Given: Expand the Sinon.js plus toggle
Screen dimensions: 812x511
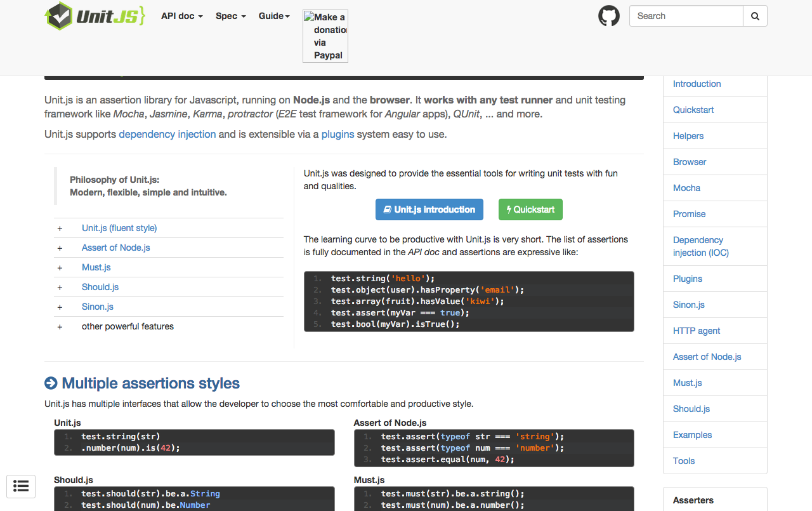Looking at the screenshot, I should 60,307.
